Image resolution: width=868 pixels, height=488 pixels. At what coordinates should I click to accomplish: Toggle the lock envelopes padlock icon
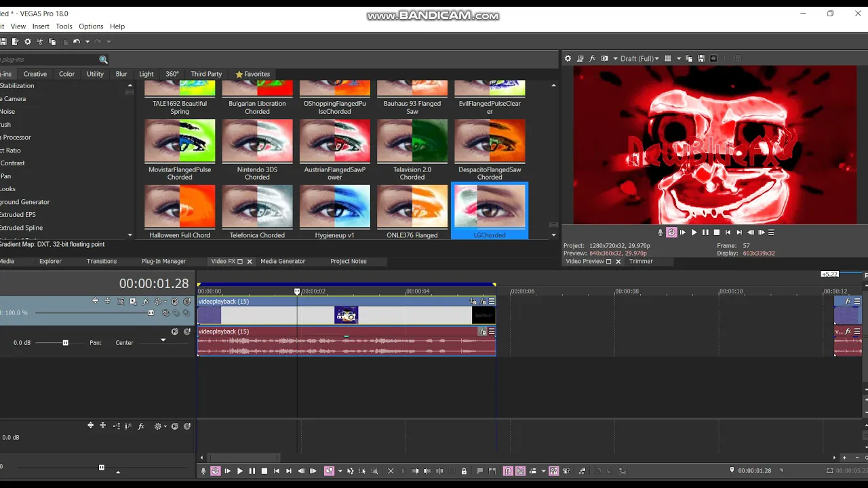click(464, 471)
